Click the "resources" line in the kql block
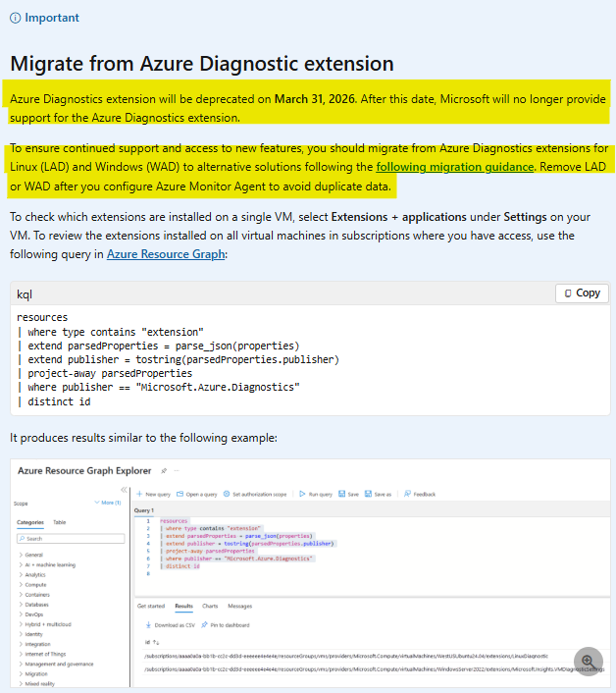This screenshot has width=616, height=693. tap(42, 317)
